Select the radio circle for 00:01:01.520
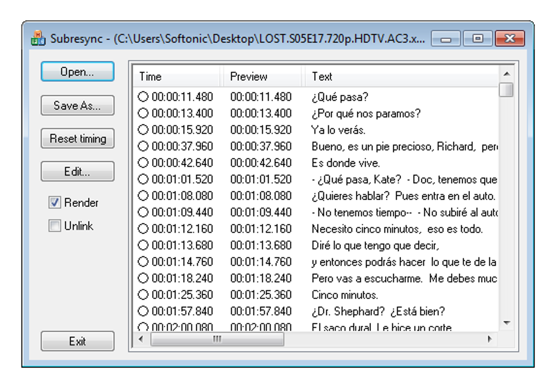 point(143,179)
